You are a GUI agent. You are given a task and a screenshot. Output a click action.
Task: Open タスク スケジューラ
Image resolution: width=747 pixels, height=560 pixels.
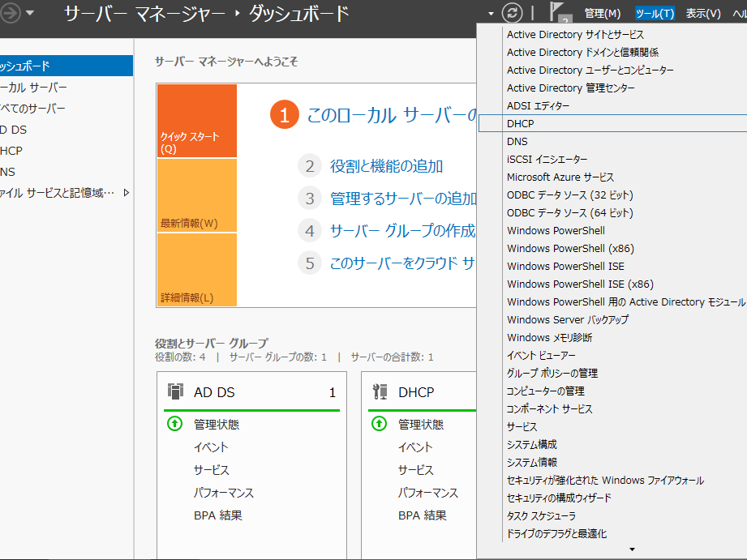[541, 515]
